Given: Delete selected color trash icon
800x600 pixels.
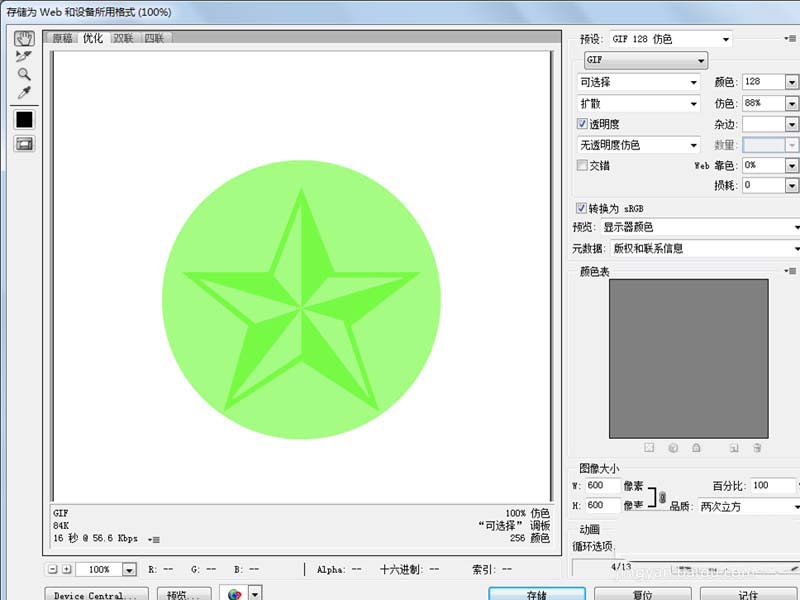Looking at the screenshot, I should tap(757, 447).
